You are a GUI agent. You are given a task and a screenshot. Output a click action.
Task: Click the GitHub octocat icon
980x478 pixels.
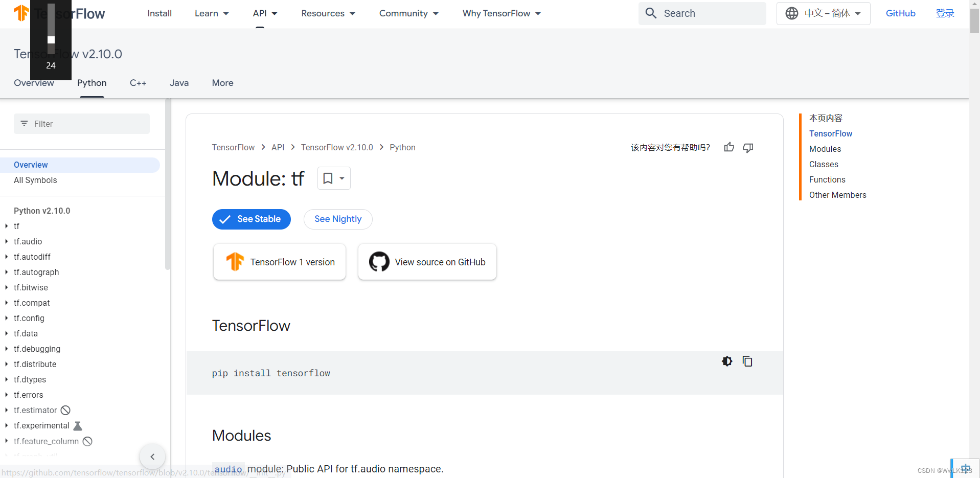(x=379, y=261)
